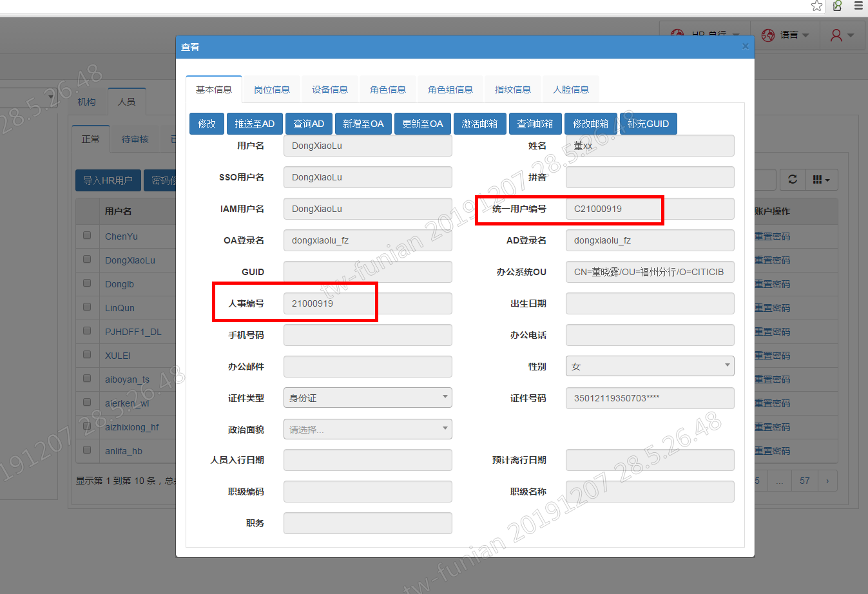Switch to 指纹信息 tab
The width and height of the screenshot is (868, 594).
tap(513, 90)
